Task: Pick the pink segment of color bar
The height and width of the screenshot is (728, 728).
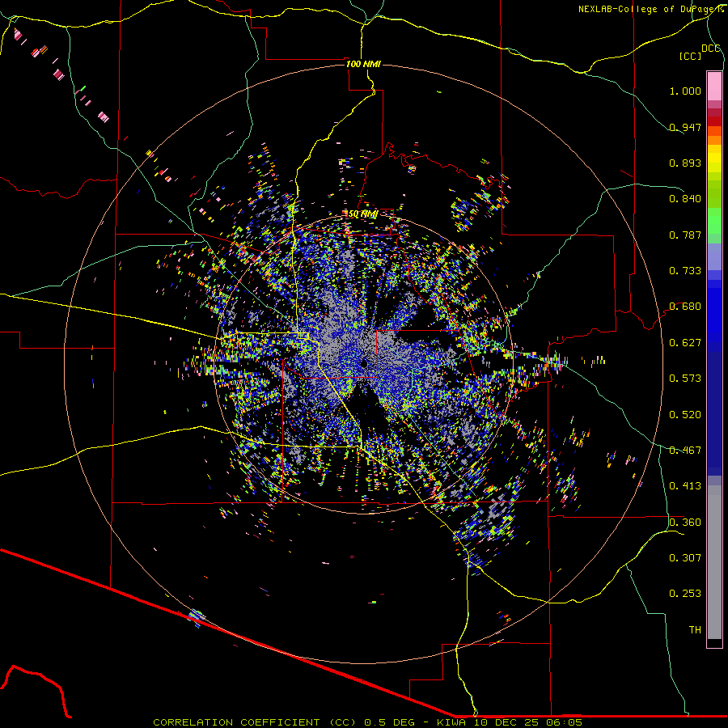Action: 714,87
